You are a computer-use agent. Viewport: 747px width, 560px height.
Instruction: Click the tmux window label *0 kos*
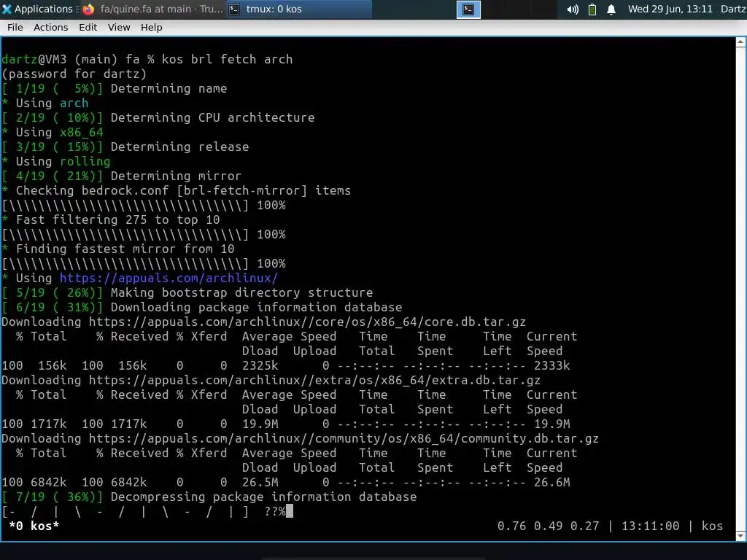[34, 526]
